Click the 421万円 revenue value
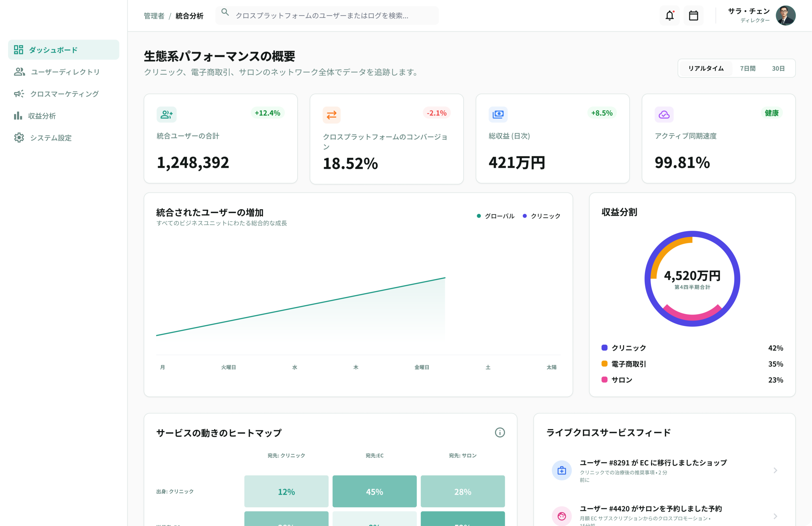812x526 pixels. [x=517, y=162]
